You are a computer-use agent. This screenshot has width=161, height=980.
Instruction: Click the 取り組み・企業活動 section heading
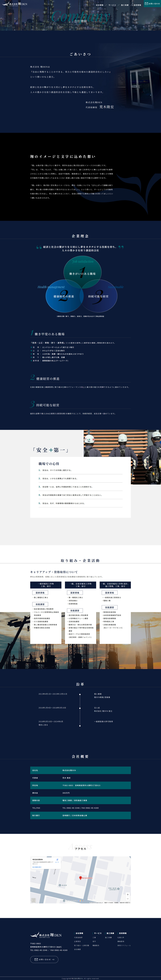[x=80, y=560]
